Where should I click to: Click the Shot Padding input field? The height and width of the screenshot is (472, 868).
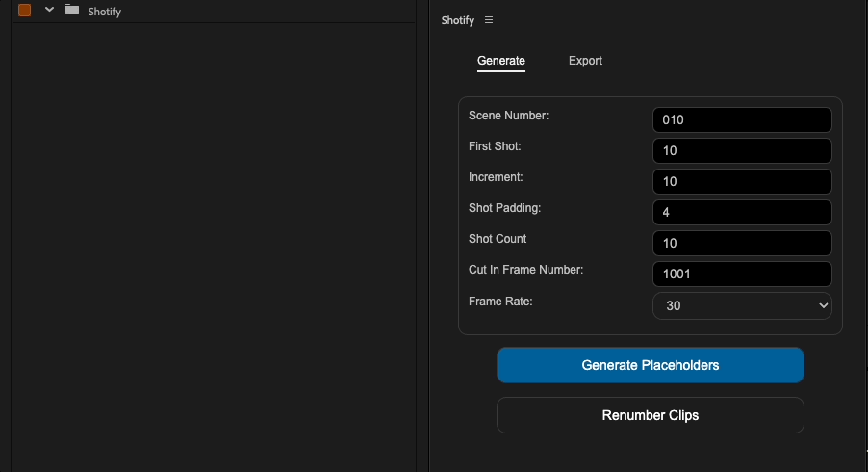(x=742, y=212)
